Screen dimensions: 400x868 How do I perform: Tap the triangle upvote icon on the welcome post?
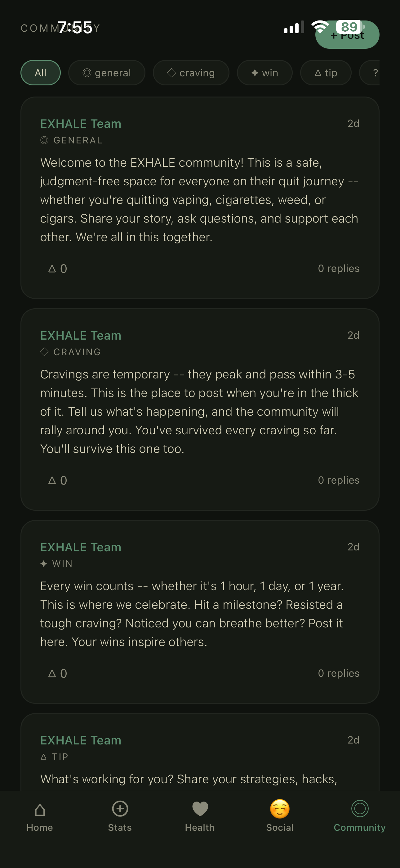click(x=52, y=268)
